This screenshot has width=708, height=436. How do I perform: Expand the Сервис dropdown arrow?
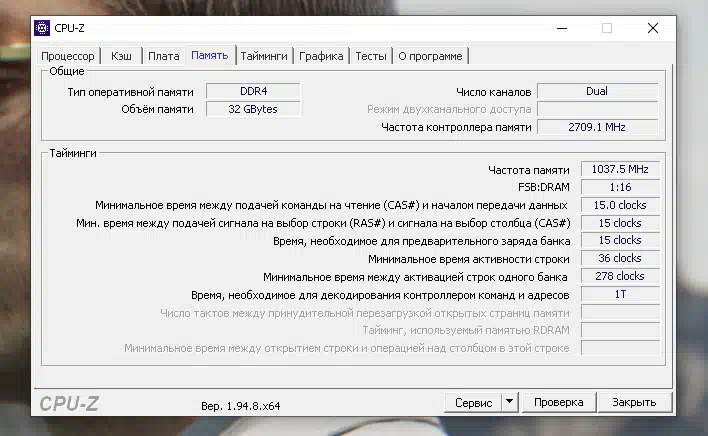point(509,402)
